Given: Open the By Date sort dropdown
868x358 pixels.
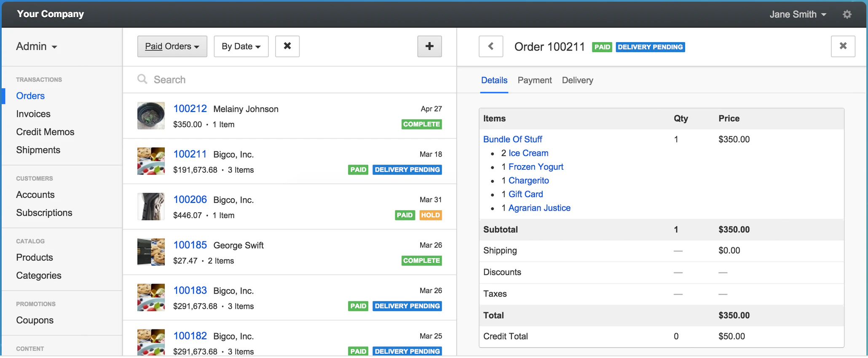Looking at the screenshot, I should pos(241,46).
